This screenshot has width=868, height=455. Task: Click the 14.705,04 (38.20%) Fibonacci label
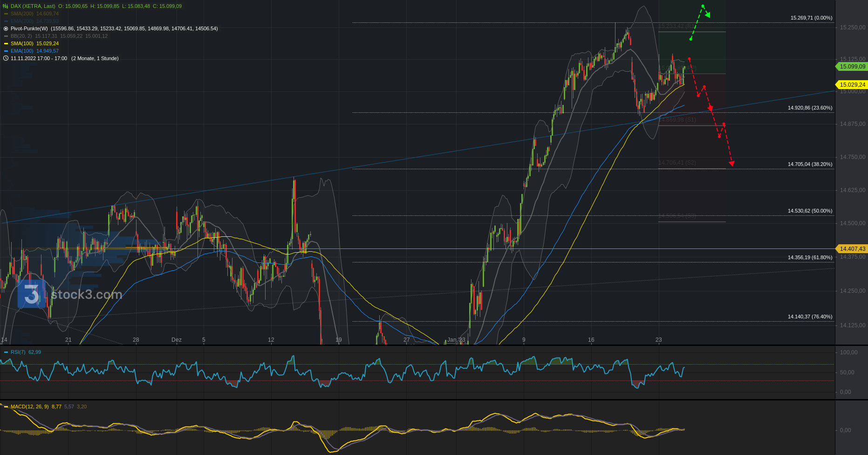click(810, 164)
